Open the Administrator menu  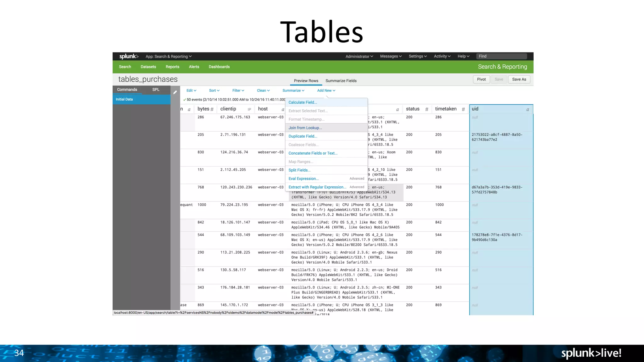[359, 57]
